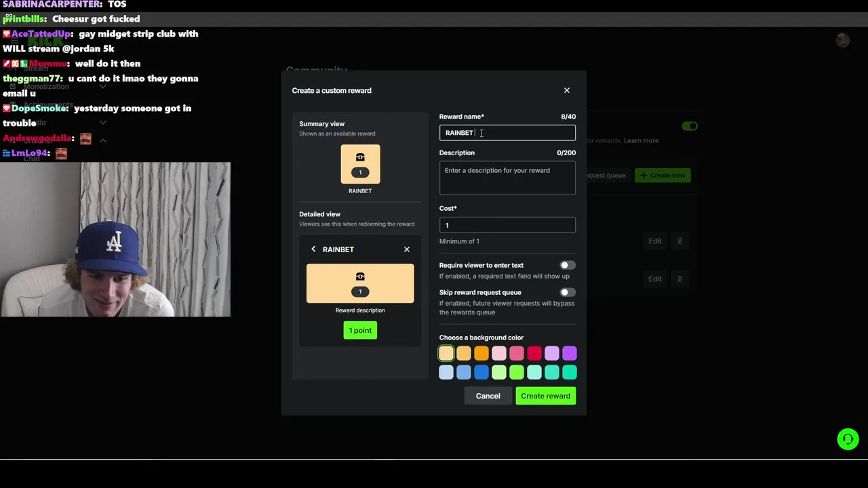The width and height of the screenshot is (868, 488).
Task: Toggle the green rewards switch behind the dialog
Action: [690, 126]
